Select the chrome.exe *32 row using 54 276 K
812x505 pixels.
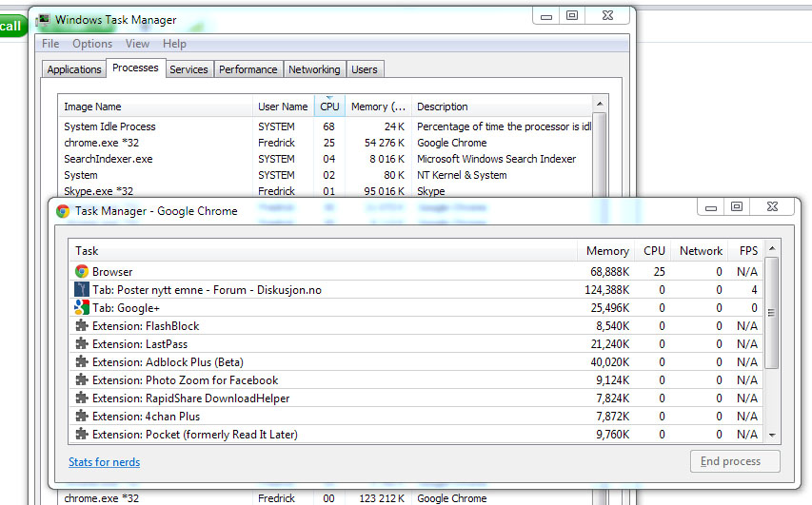[325, 143]
